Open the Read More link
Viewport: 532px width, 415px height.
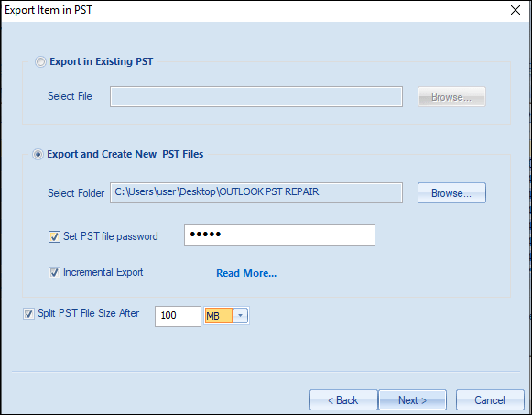pos(246,273)
